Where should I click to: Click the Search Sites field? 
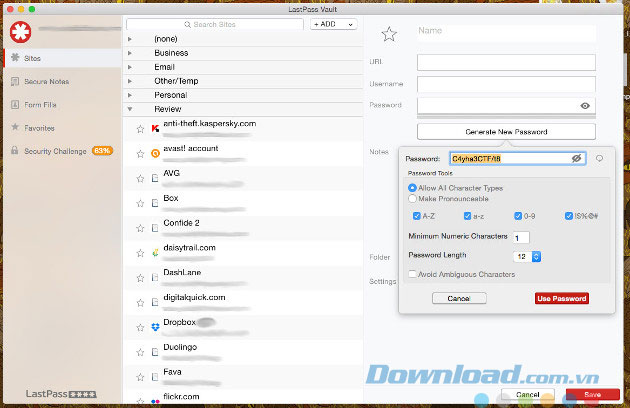(x=215, y=25)
